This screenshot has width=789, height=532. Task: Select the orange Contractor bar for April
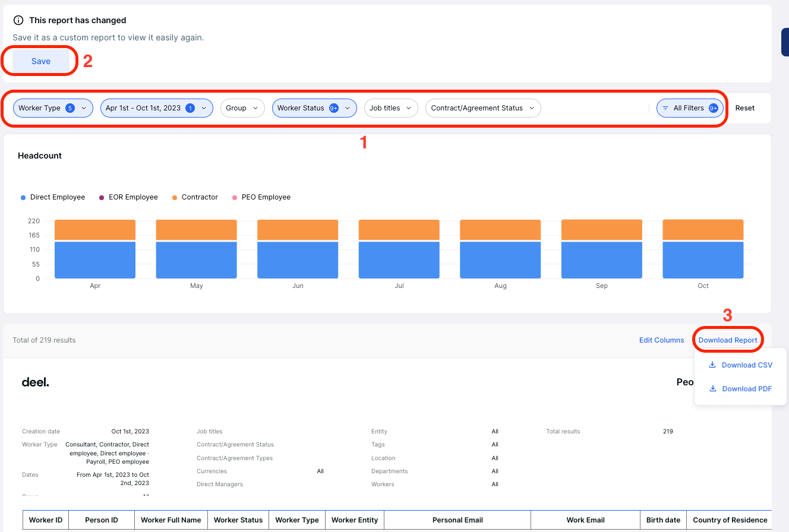click(x=94, y=229)
